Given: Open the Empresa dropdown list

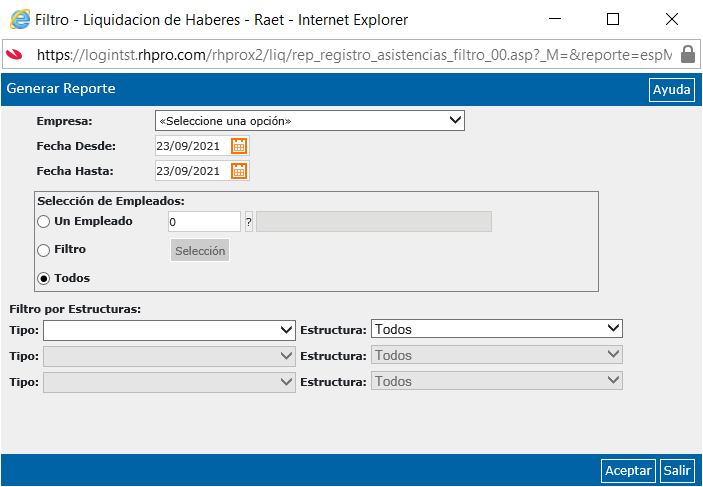Looking at the screenshot, I should 310,121.
